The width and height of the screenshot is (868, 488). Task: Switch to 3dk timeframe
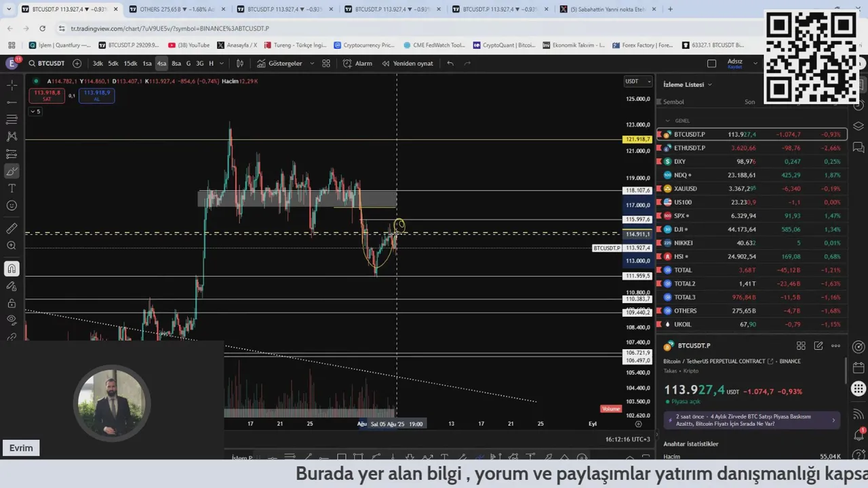[x=98, y=63]
